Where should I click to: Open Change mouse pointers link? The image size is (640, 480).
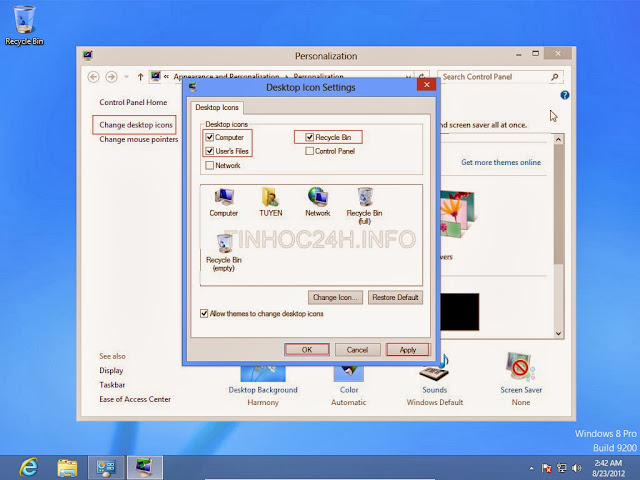[x=139, y=140]
